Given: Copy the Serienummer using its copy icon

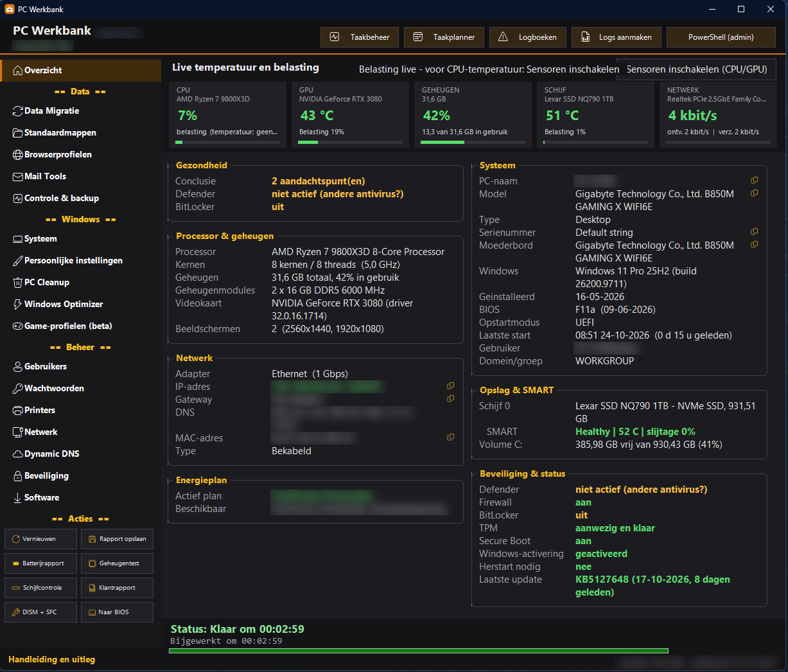Looking at the screenshot, I should pyautogui.click(x=755, y=232).
